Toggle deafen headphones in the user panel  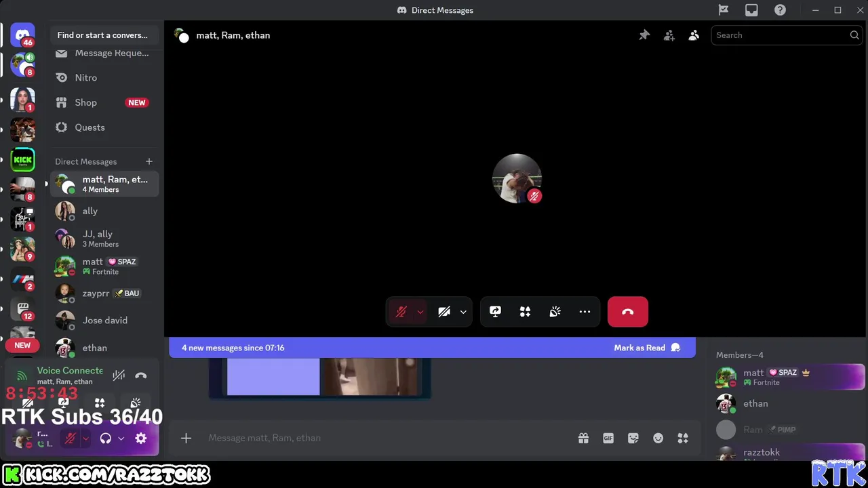[x=105, y=439]
